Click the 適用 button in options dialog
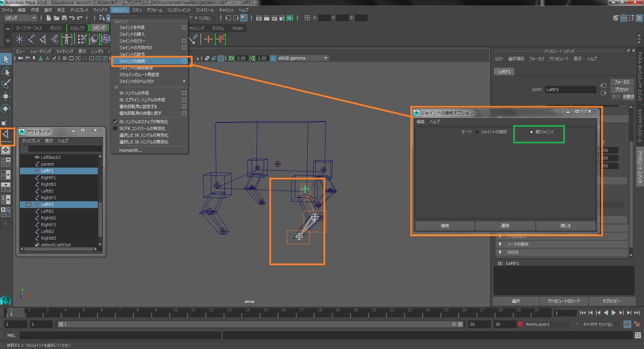The image size is (644, 349). point(505,226)
